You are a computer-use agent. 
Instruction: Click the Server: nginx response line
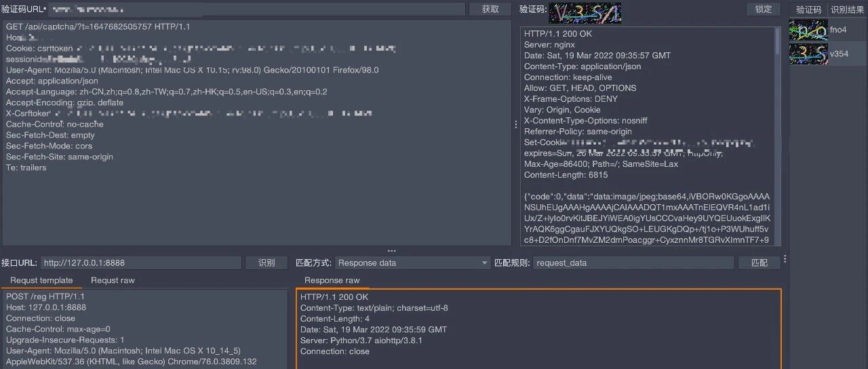coord(550,45)
